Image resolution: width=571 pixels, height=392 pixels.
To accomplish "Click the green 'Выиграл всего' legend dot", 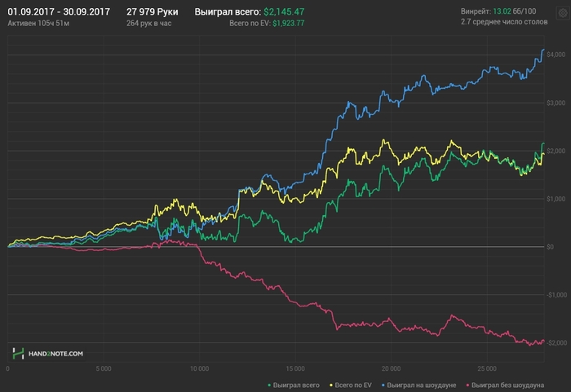I will pyautogui.click(x=269, y=383).
